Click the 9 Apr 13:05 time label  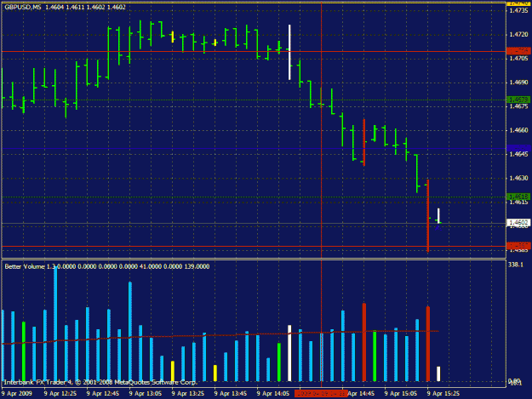pyautogui.click(x=146, y=394)
